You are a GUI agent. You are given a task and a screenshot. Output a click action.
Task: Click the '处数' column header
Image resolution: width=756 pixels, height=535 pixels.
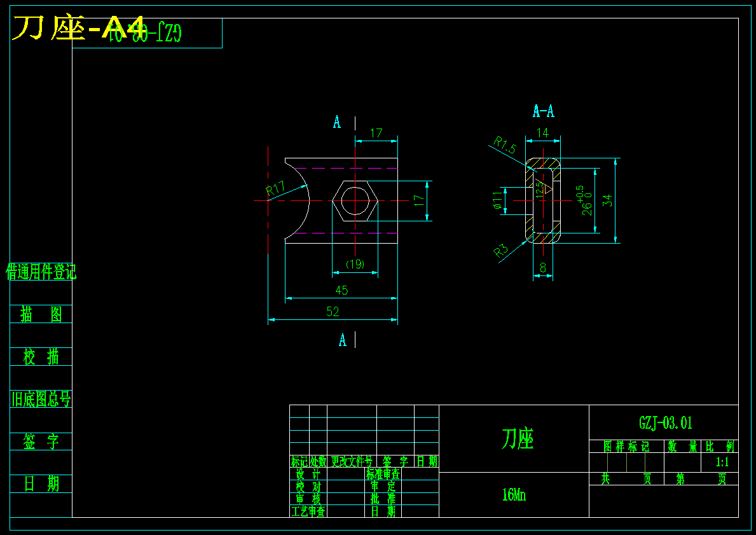318,461
